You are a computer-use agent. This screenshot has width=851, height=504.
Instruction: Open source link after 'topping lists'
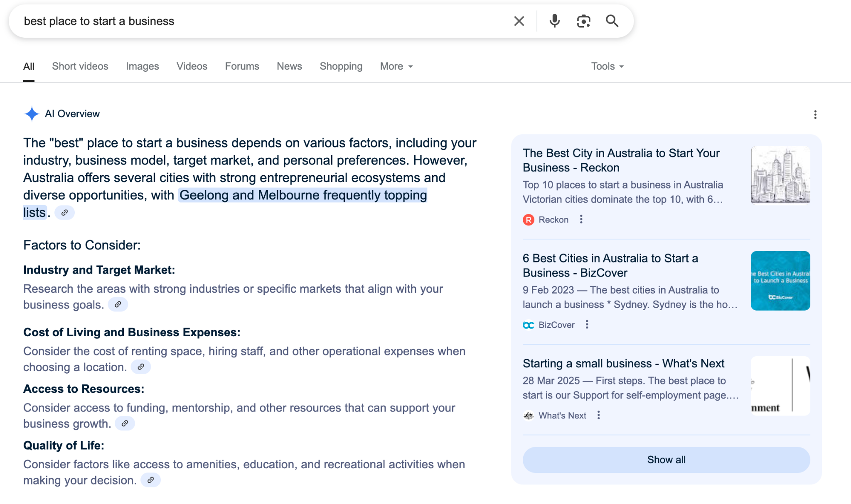coord(64,213)
